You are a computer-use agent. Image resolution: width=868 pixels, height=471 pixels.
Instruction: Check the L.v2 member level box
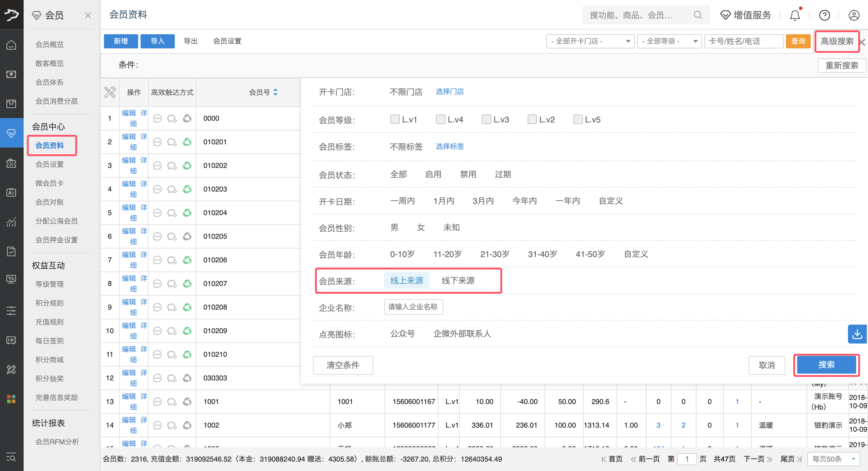[x=532, y=119]
